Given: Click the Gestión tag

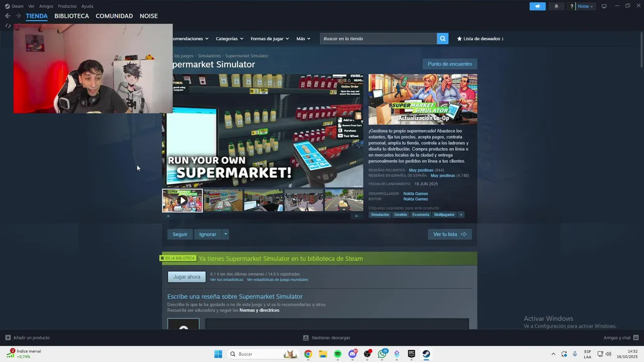Looking at the screenshot, I should 400,215.
